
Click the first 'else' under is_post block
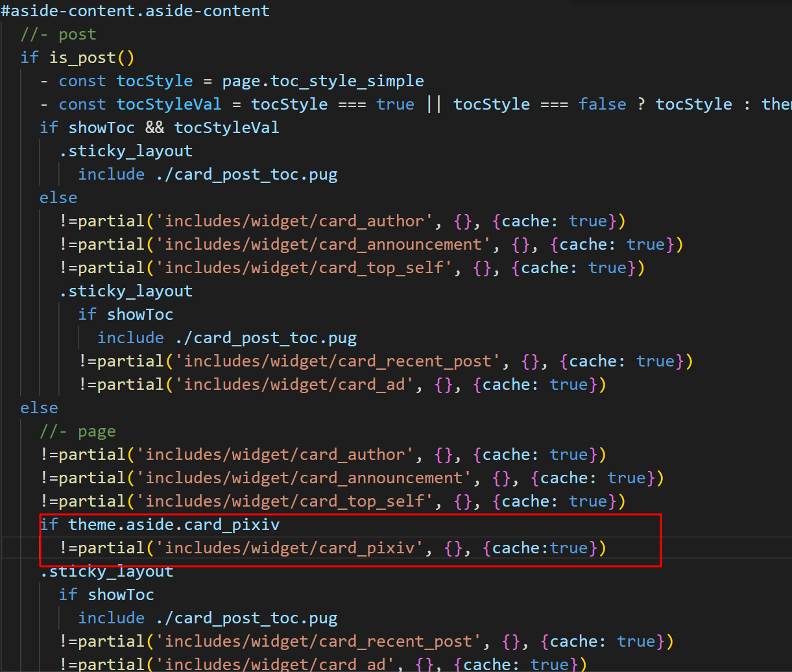[58, 198]
